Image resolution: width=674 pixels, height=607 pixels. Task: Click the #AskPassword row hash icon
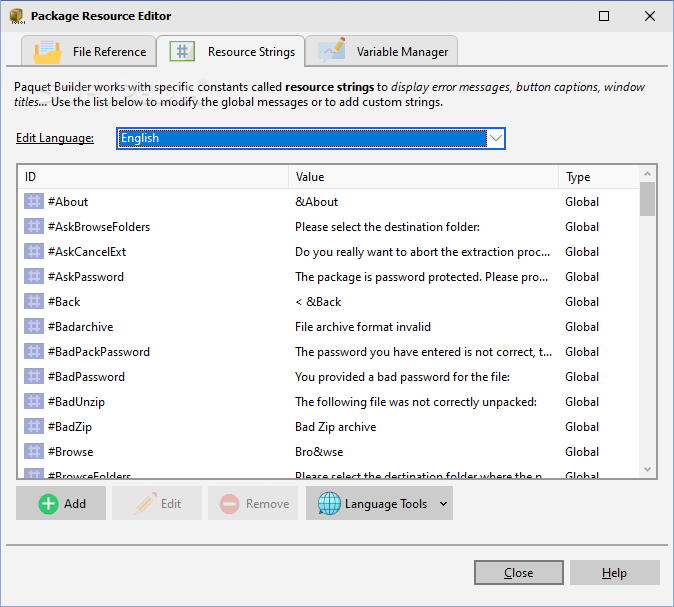34,276
